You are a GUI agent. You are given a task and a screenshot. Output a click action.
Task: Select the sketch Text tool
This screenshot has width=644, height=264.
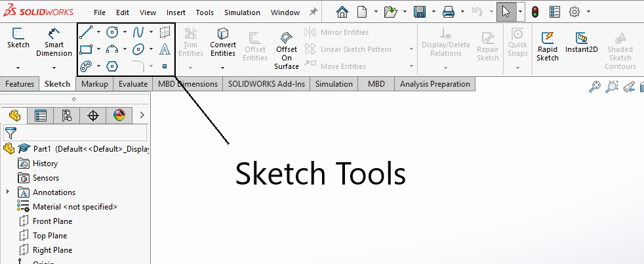tap(165, 49)
